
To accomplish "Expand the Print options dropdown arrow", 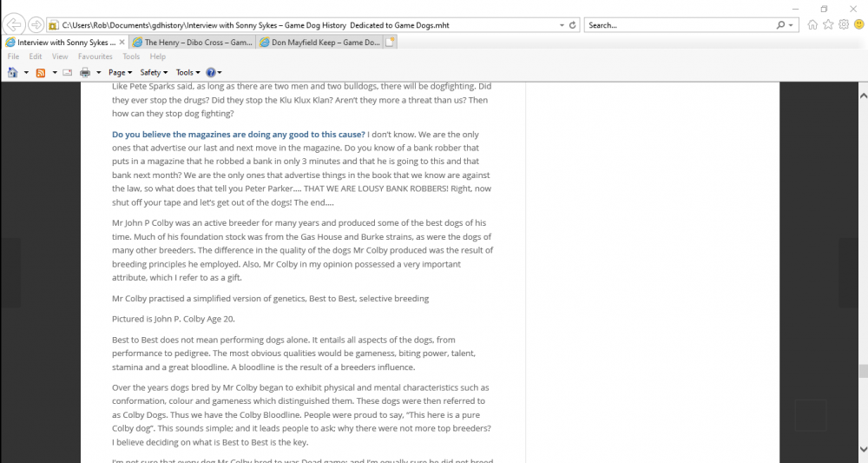I will (99, 73).
